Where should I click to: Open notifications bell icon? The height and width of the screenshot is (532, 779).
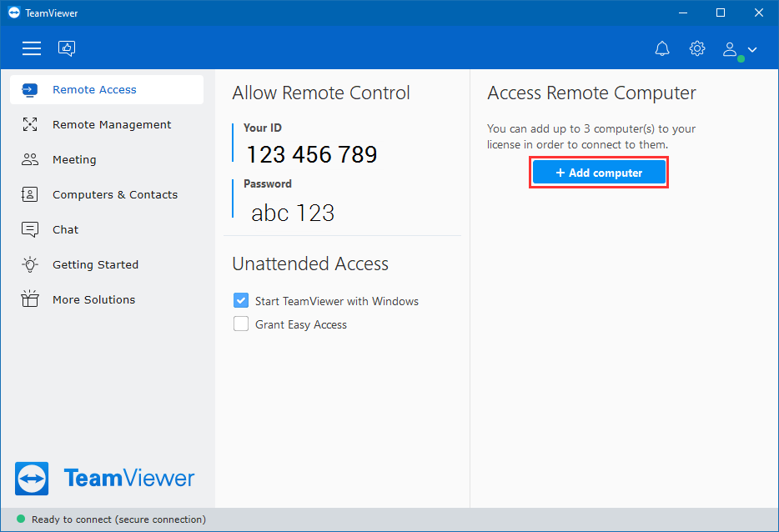click(x=661, y=48)
